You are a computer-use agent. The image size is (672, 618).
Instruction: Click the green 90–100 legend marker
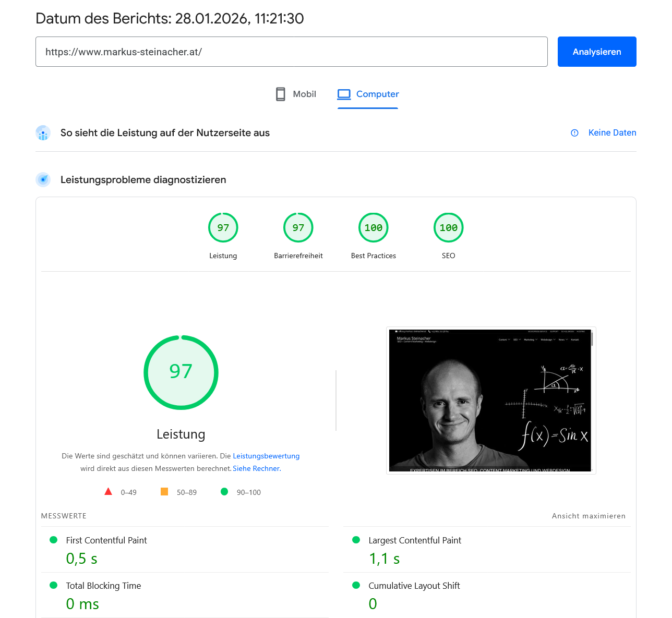(224, 492)
